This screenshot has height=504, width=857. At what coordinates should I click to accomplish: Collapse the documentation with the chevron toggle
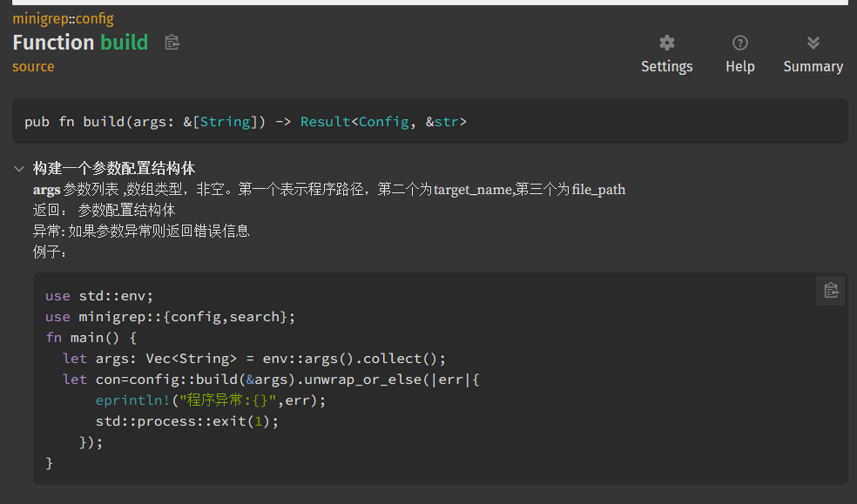click(19, 169)
